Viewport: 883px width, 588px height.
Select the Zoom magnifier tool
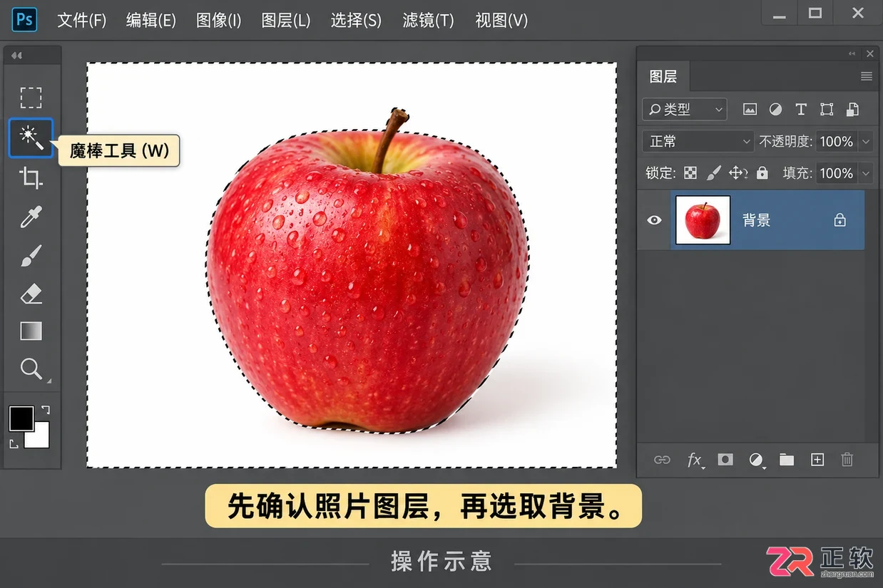[31, 369]
